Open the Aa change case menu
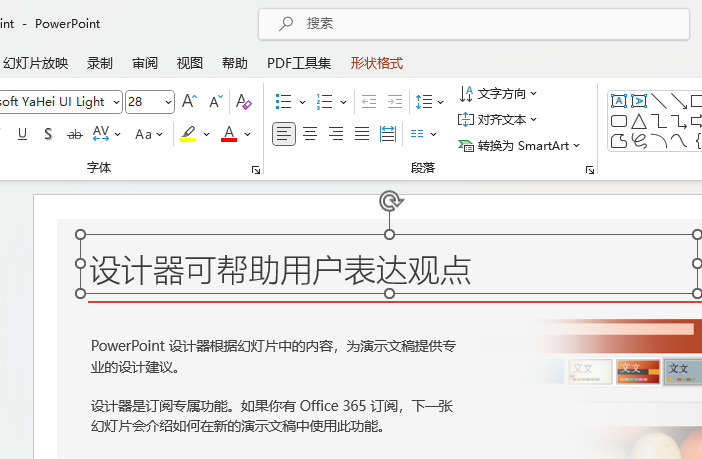This screenshot has width=702, height=459. pos(149,134)
